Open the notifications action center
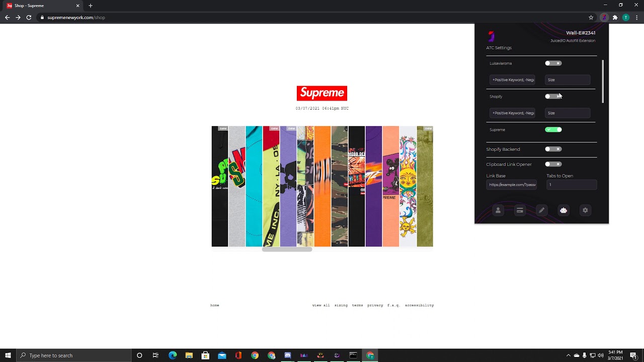Image resolution: width=644 pixels, height=362 pixels. click(x=633, y=355)
